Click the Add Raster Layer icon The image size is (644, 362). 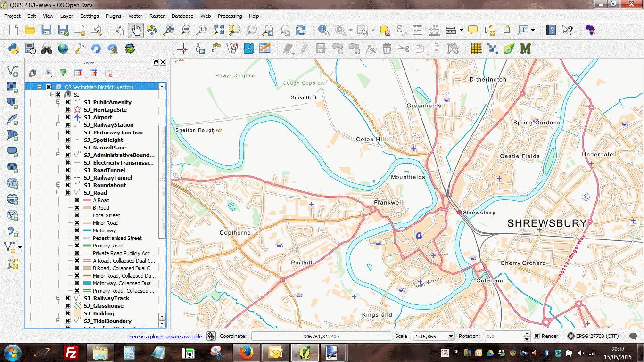click(12, 87)
